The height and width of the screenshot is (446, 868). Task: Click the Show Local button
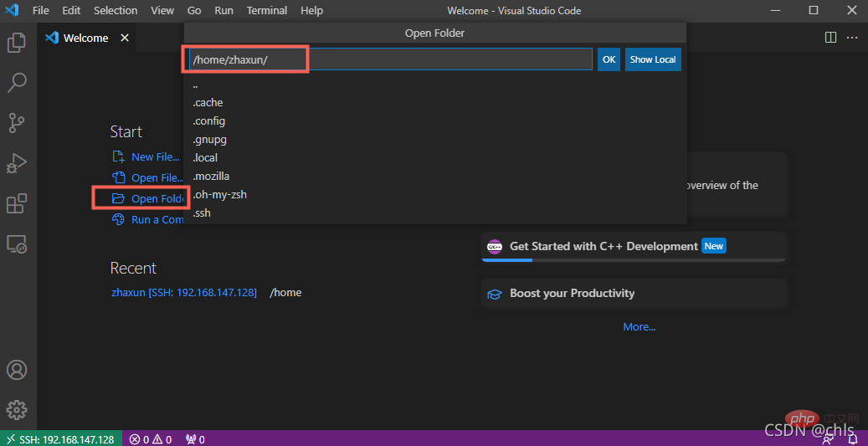coord(653,59)
